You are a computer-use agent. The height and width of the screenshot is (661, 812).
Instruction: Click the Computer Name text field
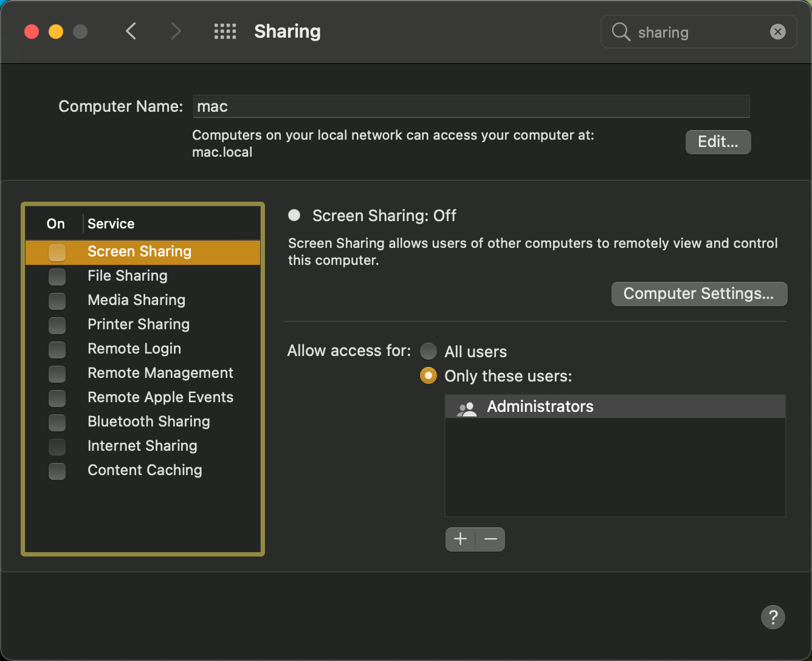[x=471, y=106]
